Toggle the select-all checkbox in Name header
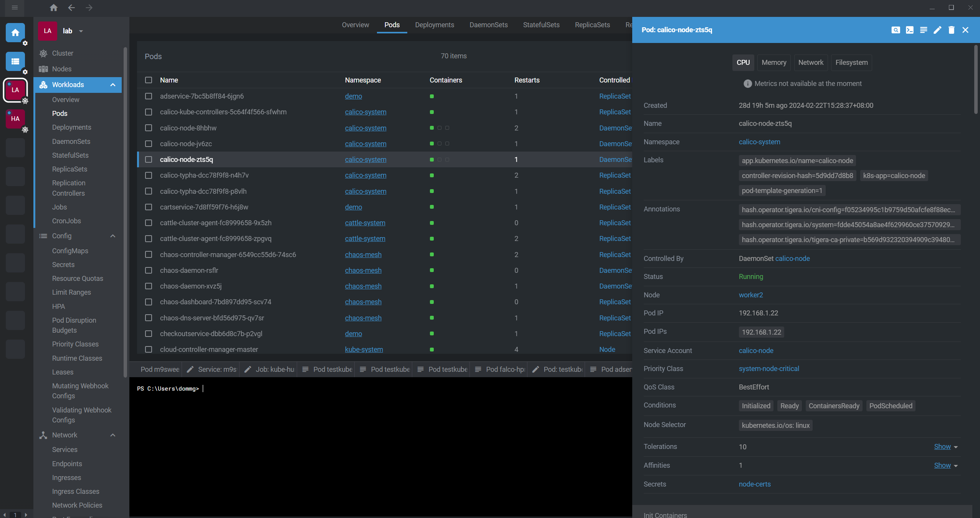The width and height of the screenshot is (980, 518). coord(149,80)
